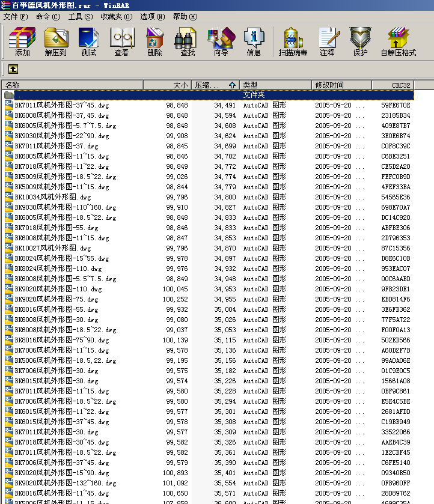Screen dimensions: 434x504
Task: Click CRC32 value 59FE670E
Action: click(x=396, y=105)
